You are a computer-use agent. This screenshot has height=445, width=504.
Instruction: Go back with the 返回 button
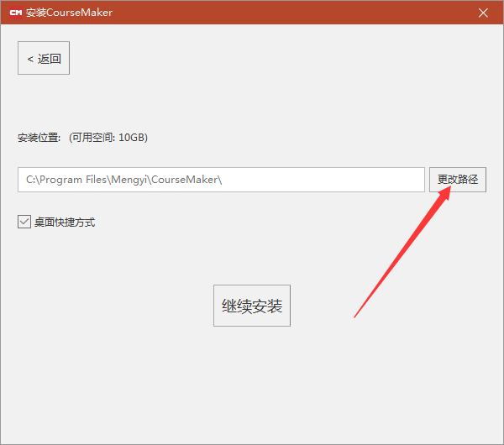pyautogui.click(x=44, y=58)
